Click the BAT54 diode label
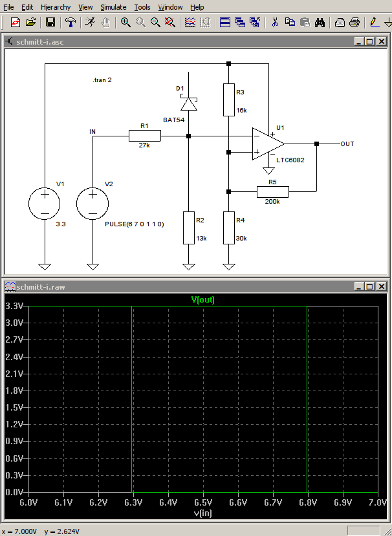This screenshot has height=536, width=392. 174,120
